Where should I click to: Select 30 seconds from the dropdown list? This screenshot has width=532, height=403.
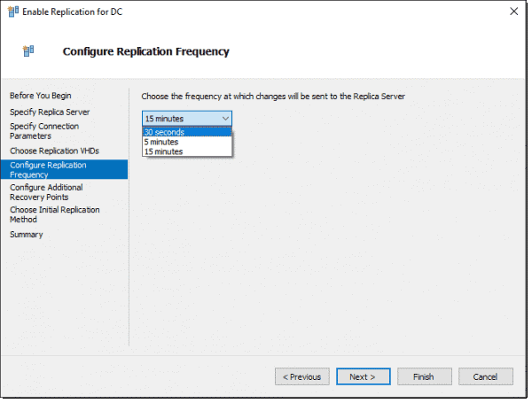click(187, 132)
